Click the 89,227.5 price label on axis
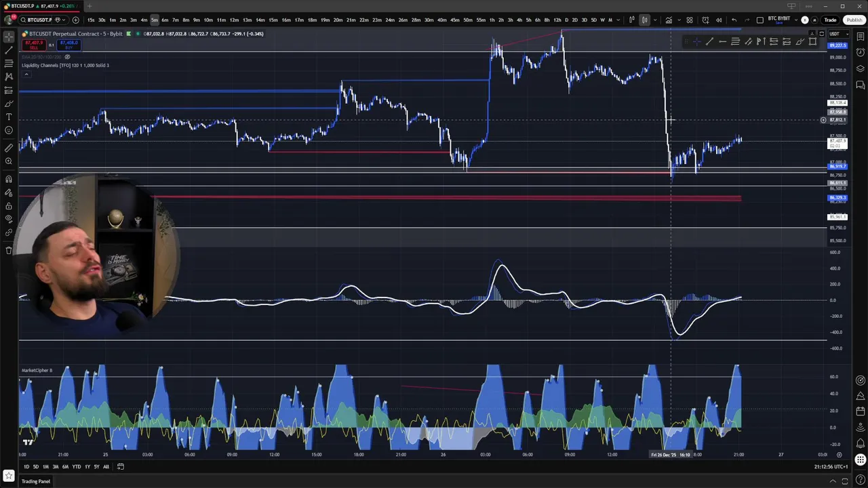 pos(837,45)
